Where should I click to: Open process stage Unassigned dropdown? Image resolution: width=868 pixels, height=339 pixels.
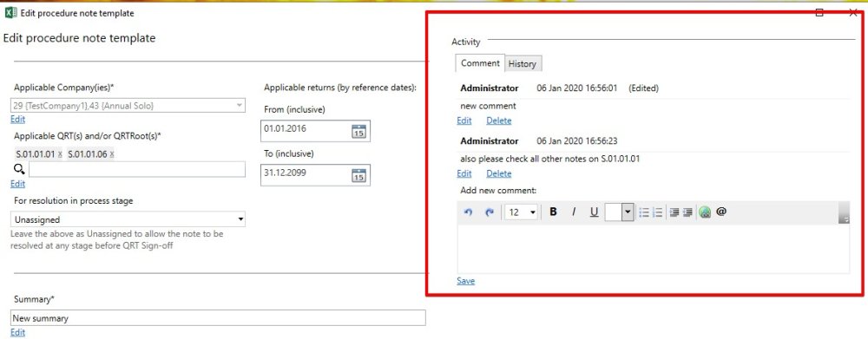pyautogui.click(x=128, y=219)
